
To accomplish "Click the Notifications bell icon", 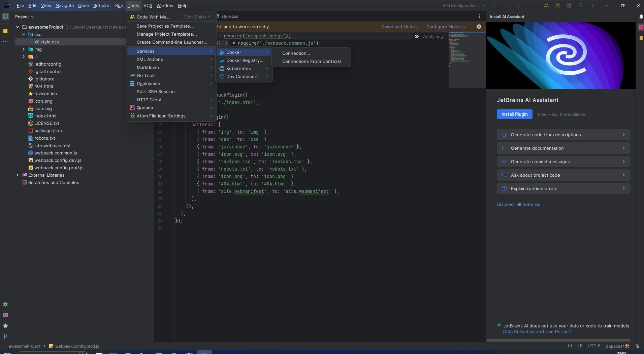I will [640, 16].
